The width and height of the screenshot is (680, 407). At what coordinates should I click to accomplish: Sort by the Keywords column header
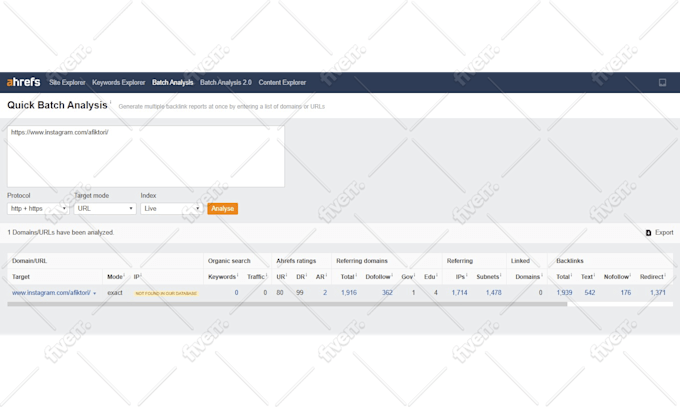[222, 277]
